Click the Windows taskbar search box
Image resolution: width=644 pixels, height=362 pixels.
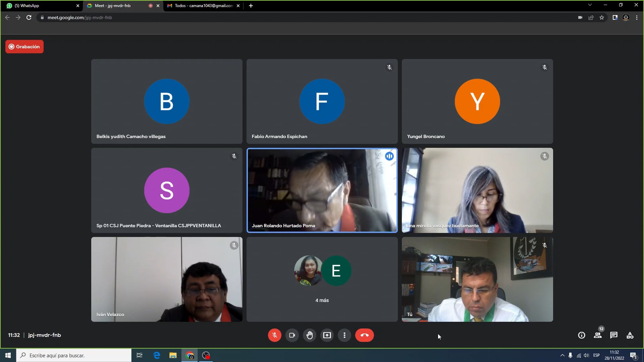(74, 355)
